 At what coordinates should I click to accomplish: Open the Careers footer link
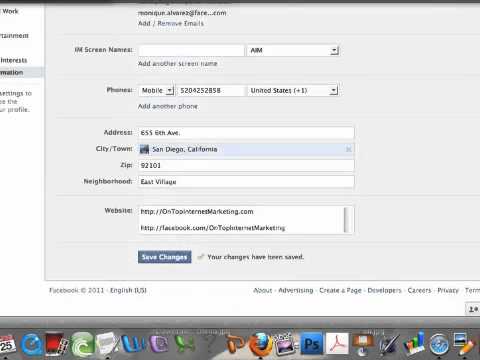click(x=419, y=290)
